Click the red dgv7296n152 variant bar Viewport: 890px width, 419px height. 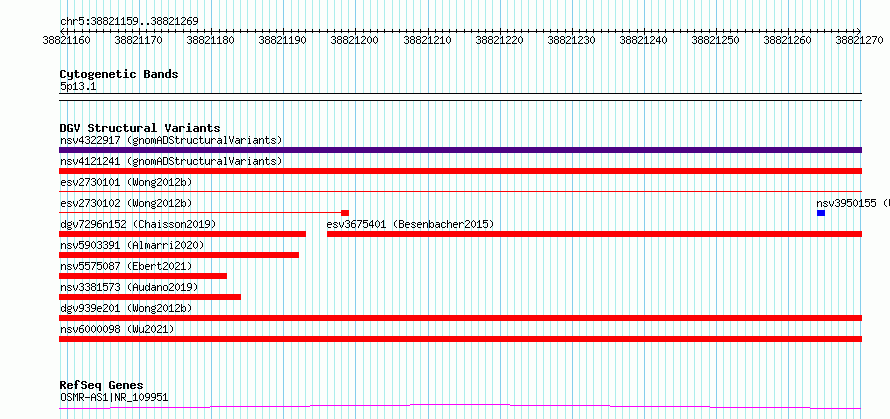(x=182, y=234)
